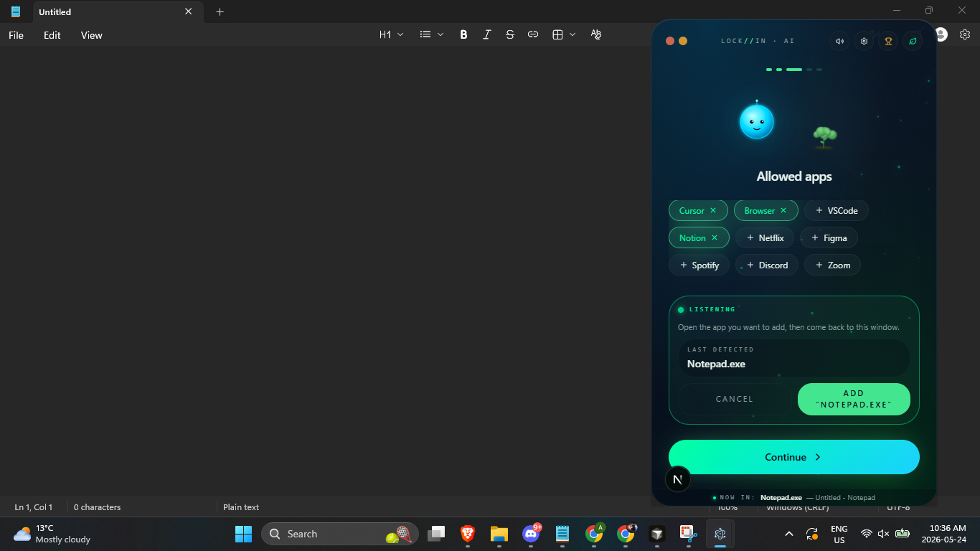Open Discord from the taskbar

(531, 534)
